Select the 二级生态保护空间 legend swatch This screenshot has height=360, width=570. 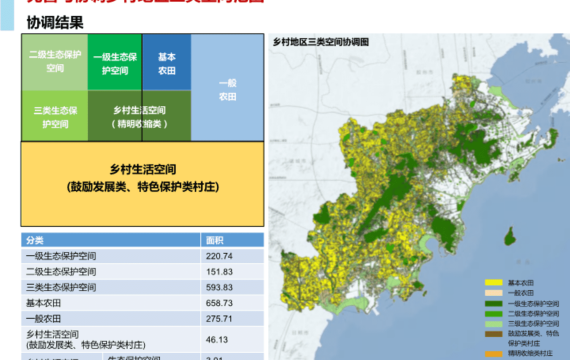[x=493, y=313]
